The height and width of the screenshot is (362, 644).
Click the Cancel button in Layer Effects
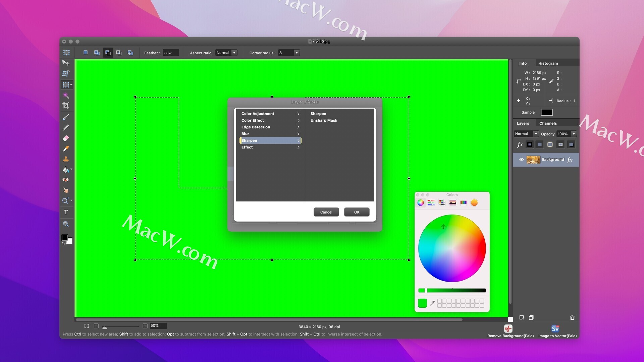tap(326, 212)
